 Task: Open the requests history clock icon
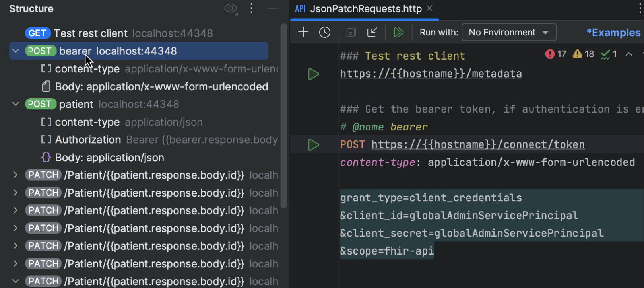click(325, 32)
